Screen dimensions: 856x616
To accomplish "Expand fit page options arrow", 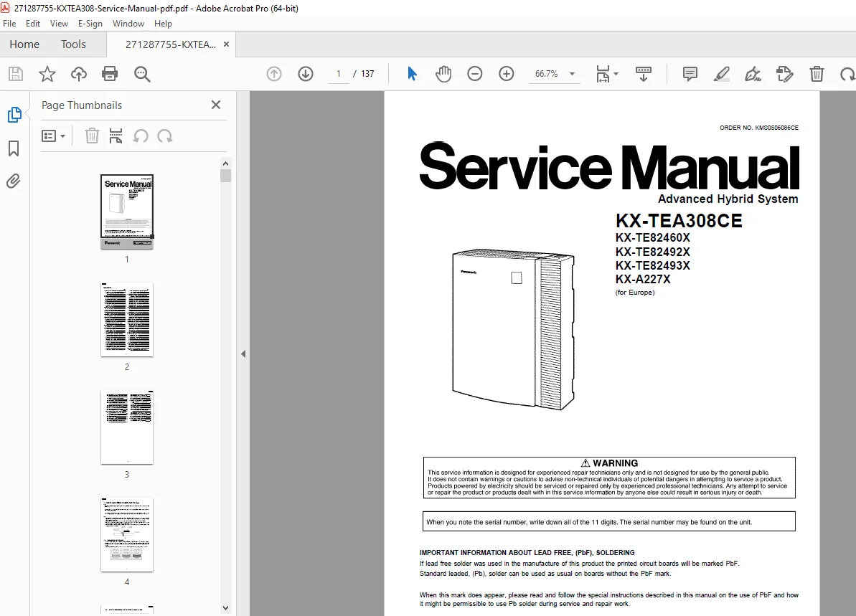I will [x=616, y=74].
